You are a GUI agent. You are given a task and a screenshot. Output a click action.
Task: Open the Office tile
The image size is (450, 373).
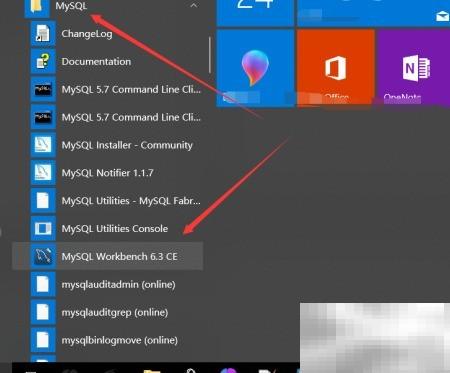pyautogui.click(x=336, y=68)
